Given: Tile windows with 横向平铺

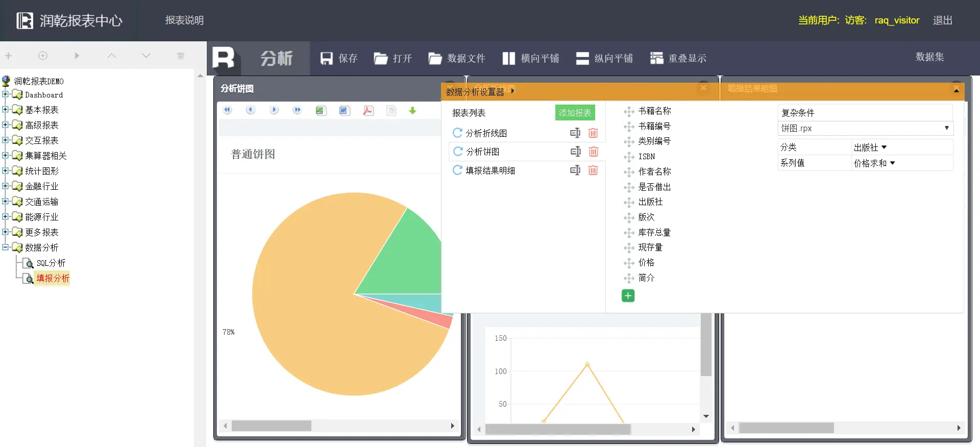Looking at the screenshot, I should pyautogui.click(x=531, y=58).
